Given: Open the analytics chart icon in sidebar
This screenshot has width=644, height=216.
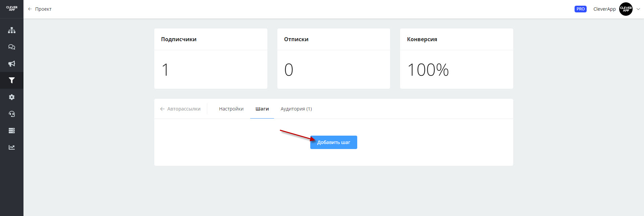Looking at the screenshot, I should pyautogui.click(x=12, y=147).
